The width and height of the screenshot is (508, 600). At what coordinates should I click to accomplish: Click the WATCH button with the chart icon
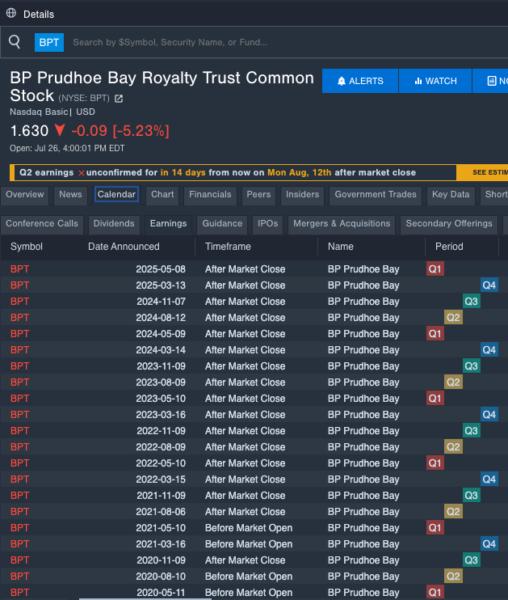coord(435,81)
